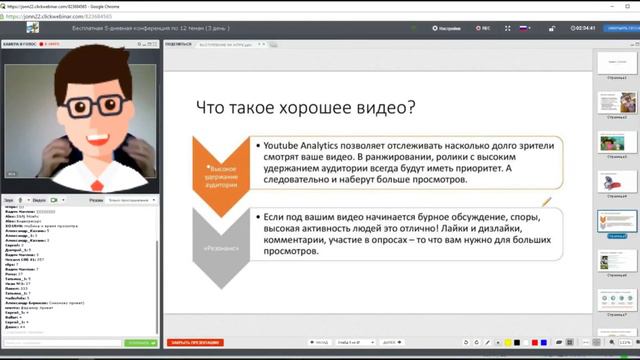
Task: Switch to the ПОДЕЛИТЬСЯ tab
Action: pyautogui.click(x=178, y=44)
